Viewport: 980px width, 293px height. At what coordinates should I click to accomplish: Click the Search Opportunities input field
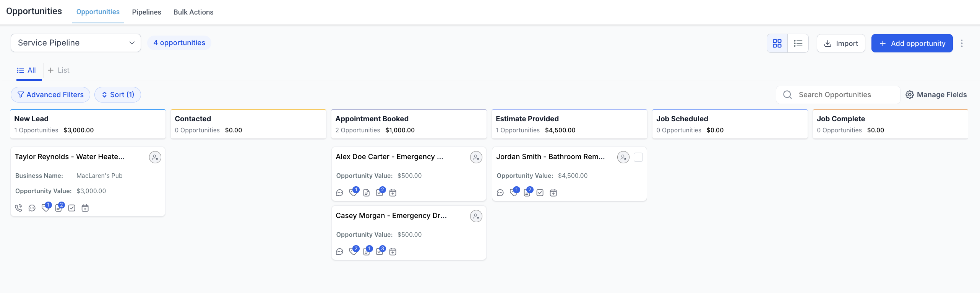(x=833, y=94)
